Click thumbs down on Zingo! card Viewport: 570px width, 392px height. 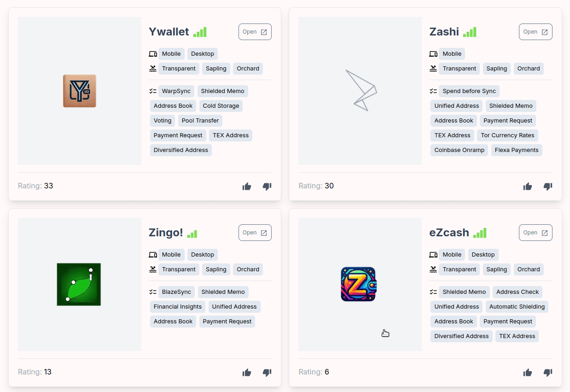tap(267, 373)
